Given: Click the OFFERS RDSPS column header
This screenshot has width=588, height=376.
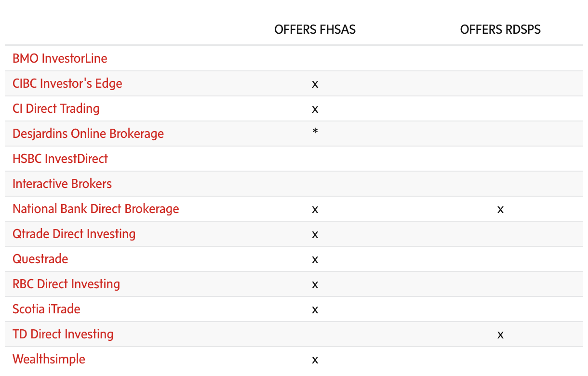Looking at the screenshot, I should 500,29.
